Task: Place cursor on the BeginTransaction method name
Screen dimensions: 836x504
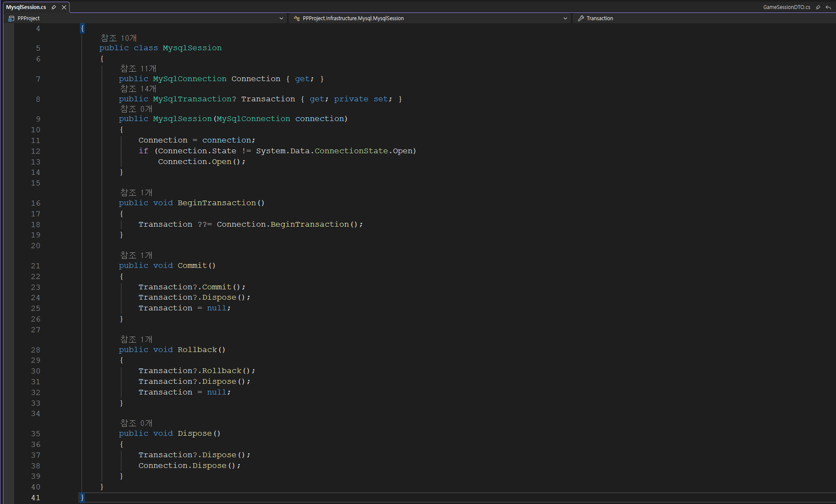Action: pyautogui.click(x=217, y=203)
